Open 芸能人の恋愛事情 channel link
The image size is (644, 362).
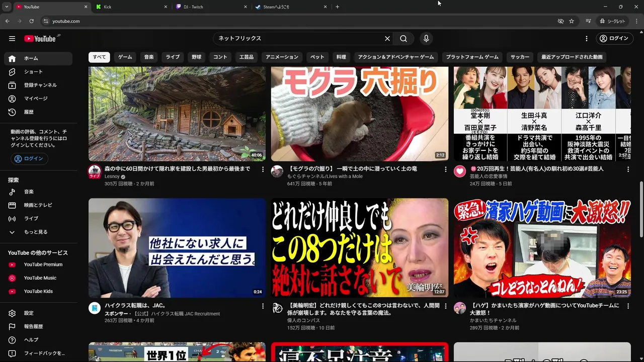[489, 177]
